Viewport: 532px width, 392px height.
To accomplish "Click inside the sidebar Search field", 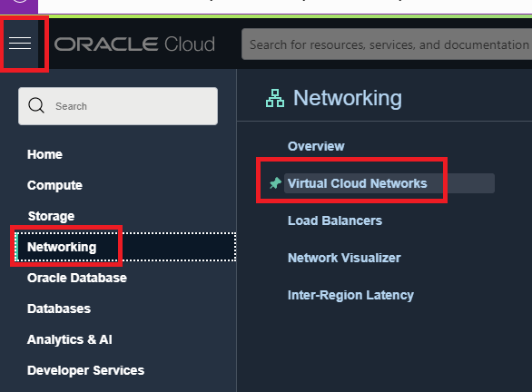I will (x=118, y=106).
